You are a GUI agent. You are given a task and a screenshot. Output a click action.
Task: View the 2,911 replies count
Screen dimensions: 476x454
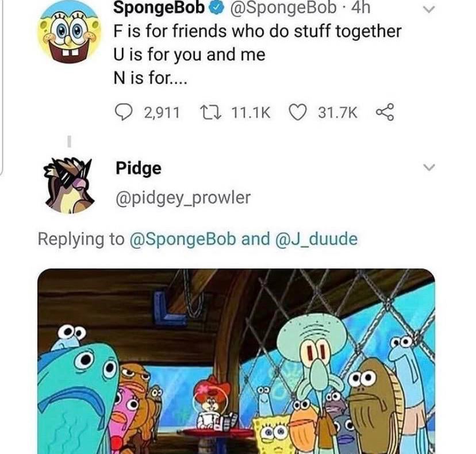[162, 113]
